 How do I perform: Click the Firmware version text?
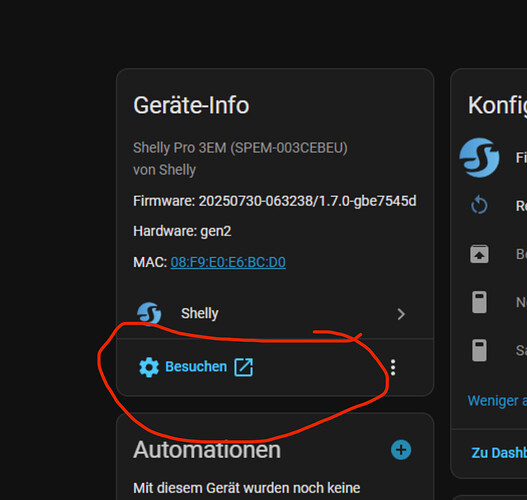(275, 201)
